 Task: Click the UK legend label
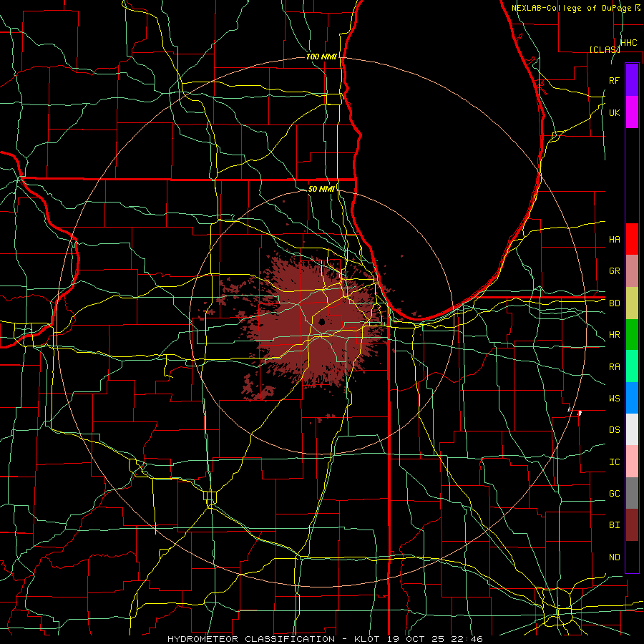tap(614, 112)
